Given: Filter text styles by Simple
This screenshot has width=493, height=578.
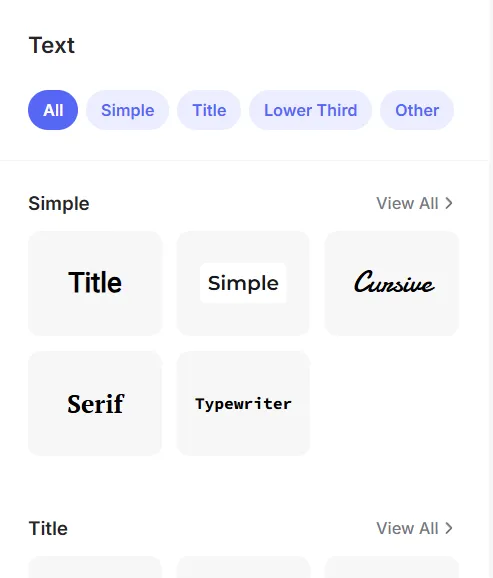Looking at the screenshot, I should pyautogui.click(x=128, y=110).
